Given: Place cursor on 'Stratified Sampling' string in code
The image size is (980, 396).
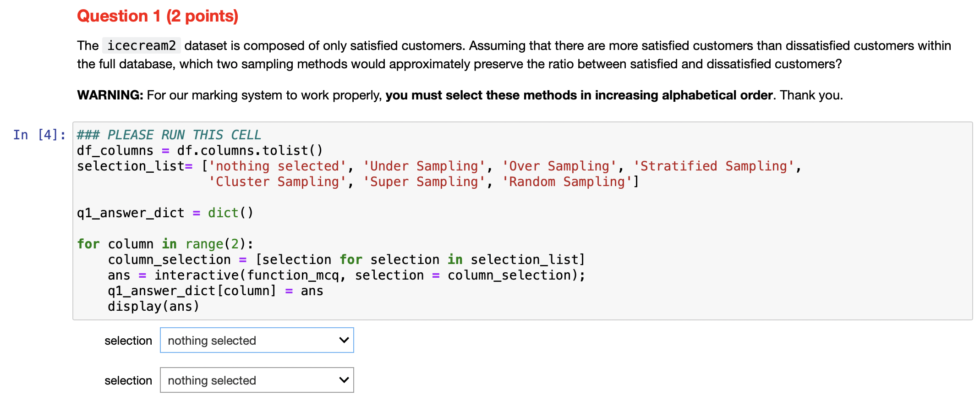Looking at the screenshot, I should pyautogui.click(x=714, y=166).
